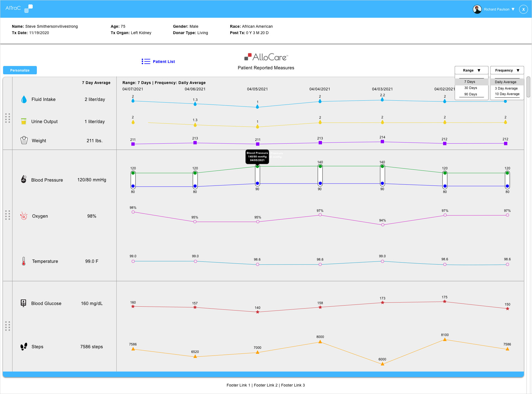Select the 90 Days range option
This screenshot has height=394, width=532.
tap(470, 94)
